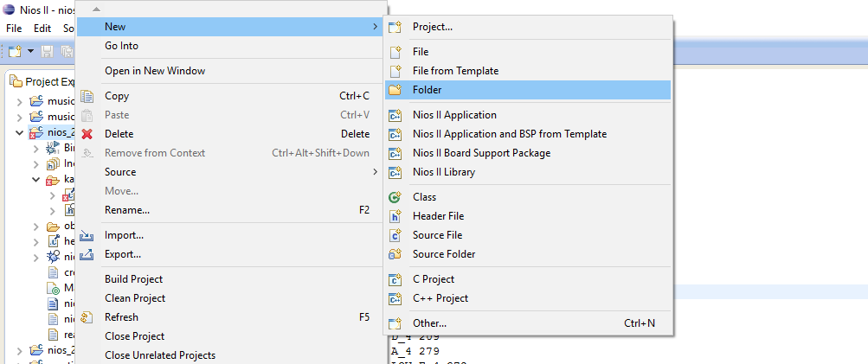Click the Source File icon
This screenshot has width=868, height=364.
[x=395, y=235]
